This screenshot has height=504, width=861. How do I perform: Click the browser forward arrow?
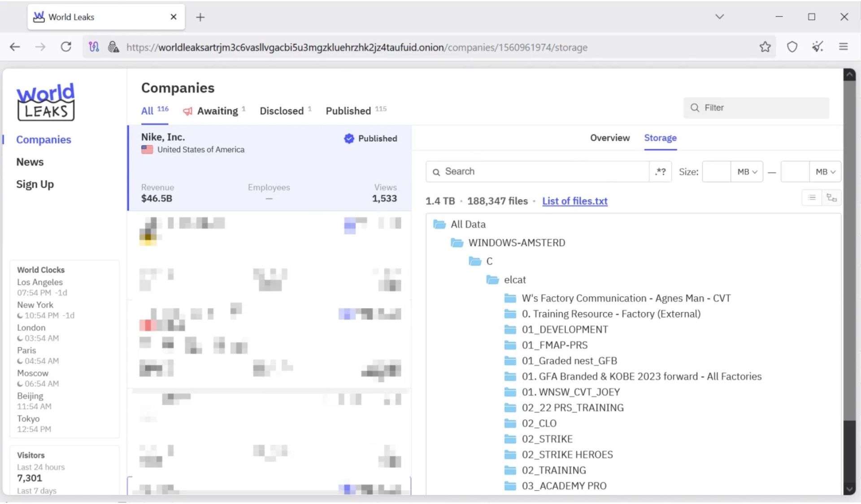pos(40,47)
